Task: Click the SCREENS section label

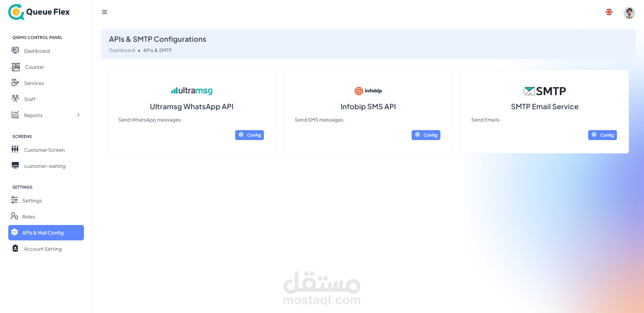Action: point(22,137)
